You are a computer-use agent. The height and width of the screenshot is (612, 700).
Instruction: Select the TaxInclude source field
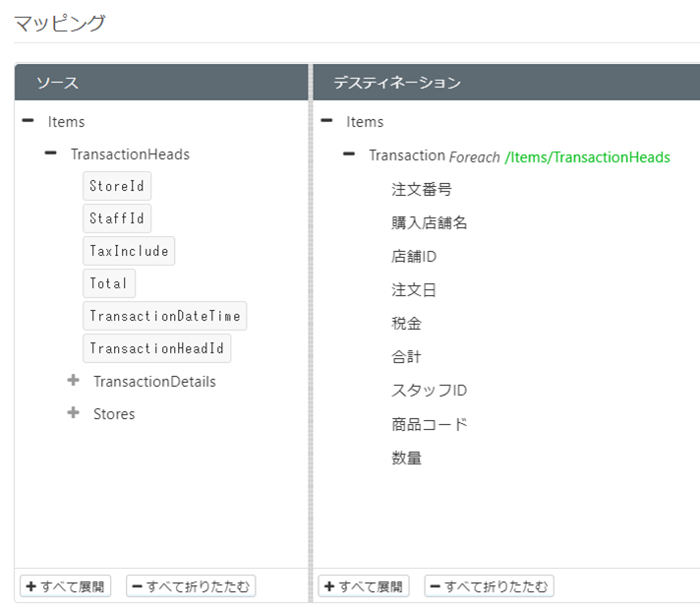[x=129, y=251]
